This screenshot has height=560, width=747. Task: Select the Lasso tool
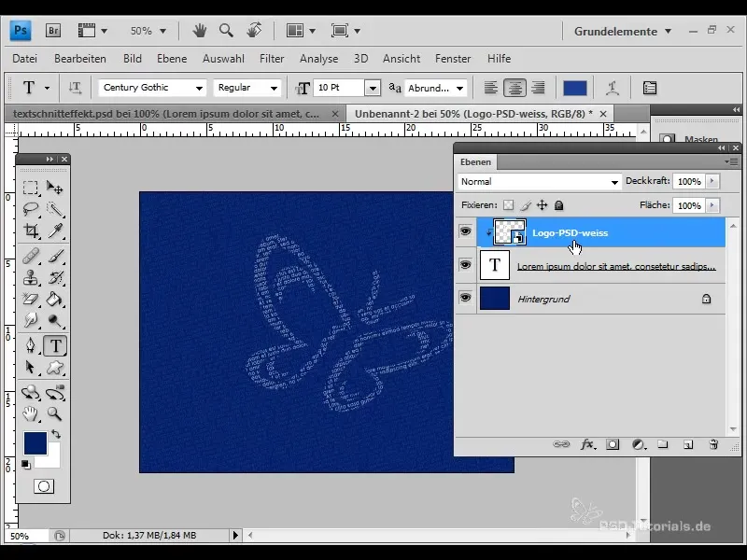pos(31,209)
